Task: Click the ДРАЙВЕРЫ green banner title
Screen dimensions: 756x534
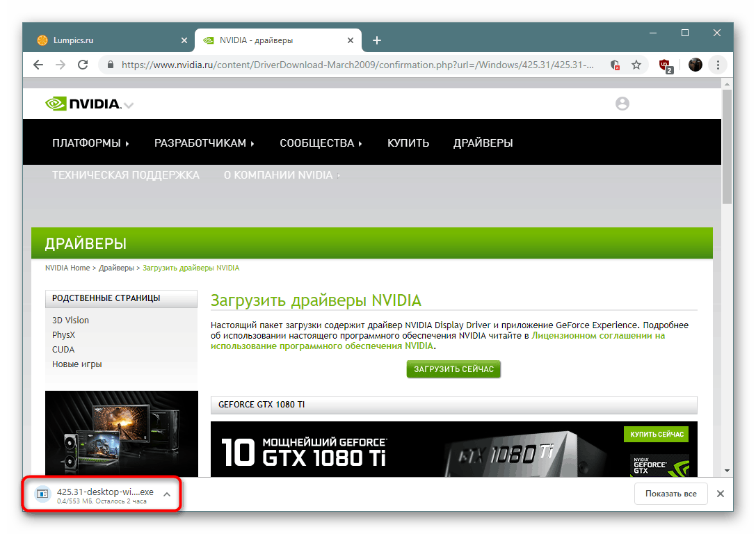Action: (86, 243)
